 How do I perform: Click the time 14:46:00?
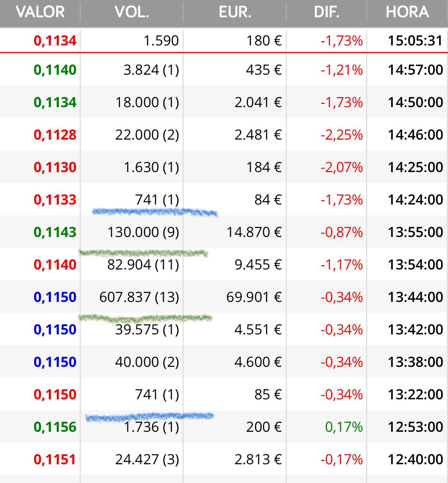(415, 135)
